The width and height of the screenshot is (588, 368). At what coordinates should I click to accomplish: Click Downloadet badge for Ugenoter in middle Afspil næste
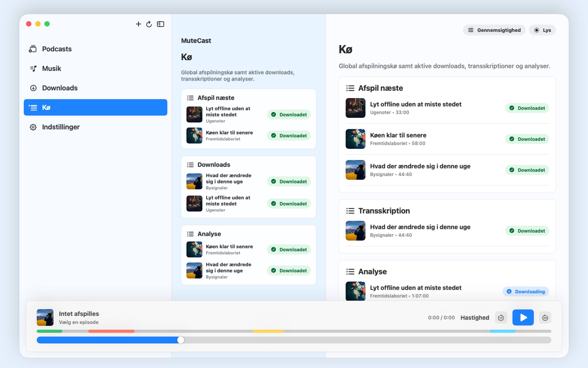289,114
